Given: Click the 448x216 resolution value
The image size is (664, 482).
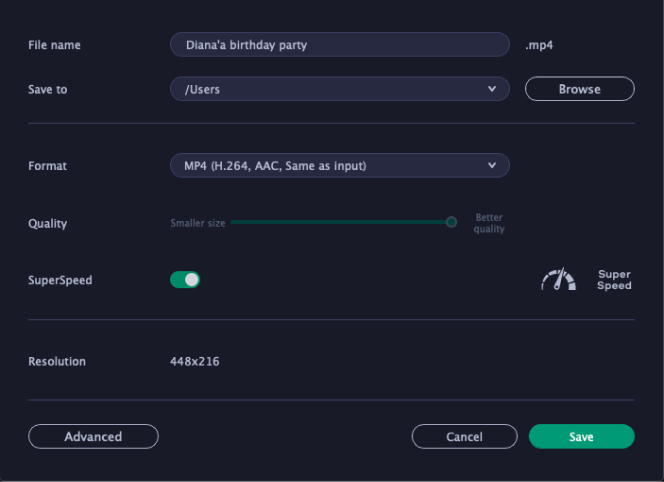Looking at the screenshot, I should click(x=195, y=361).
